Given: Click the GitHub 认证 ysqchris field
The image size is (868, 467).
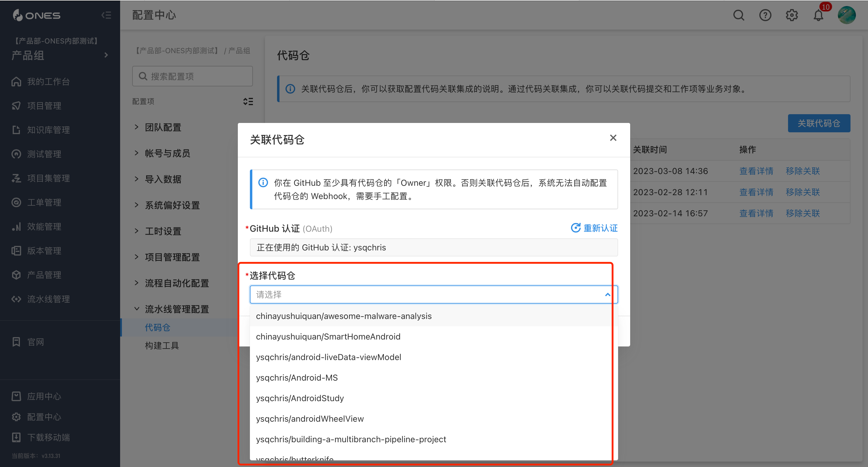Looking at the screenshot, I should pyautogui.click(x=434, y=247).
